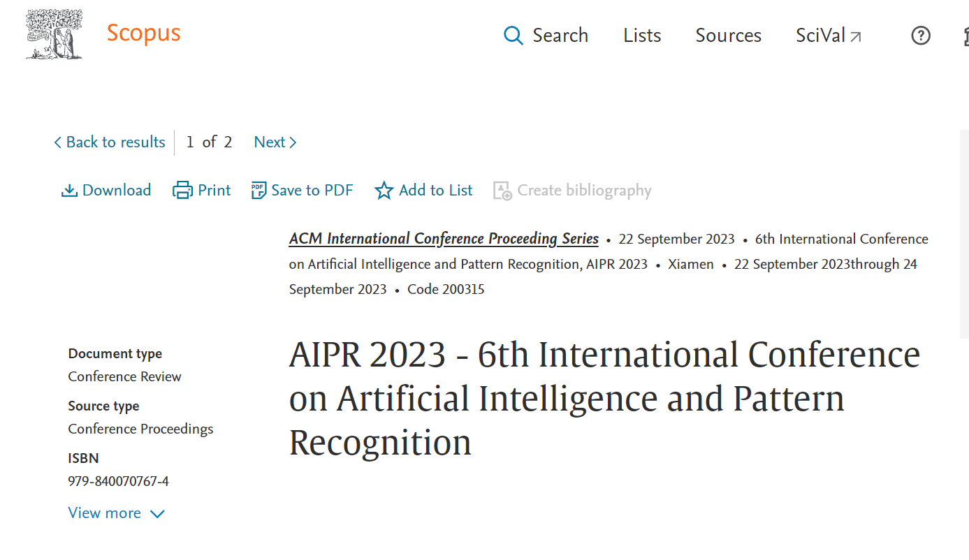Click the Elsevier tree logo
The image size is (969, 560).
click(54, 34)
